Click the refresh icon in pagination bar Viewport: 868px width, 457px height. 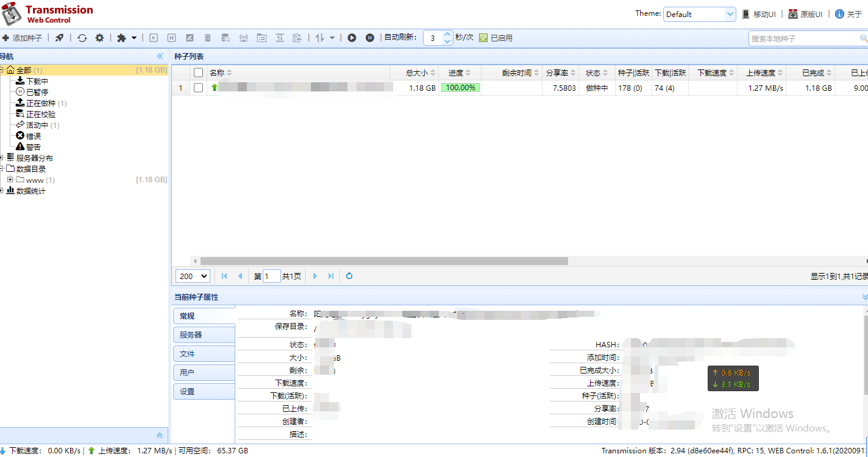[349, 276]
